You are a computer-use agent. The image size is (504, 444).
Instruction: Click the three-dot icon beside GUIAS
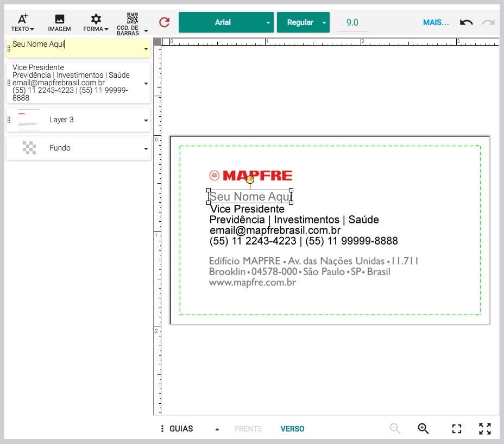[162, 429]
